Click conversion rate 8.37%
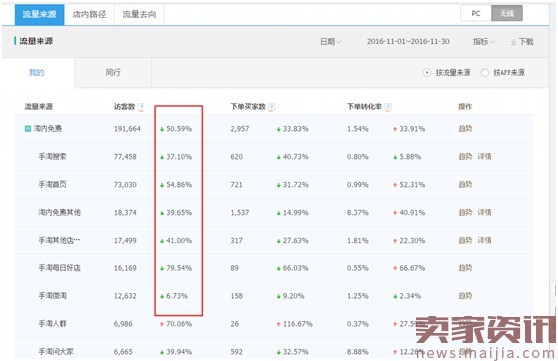Viewport: 558px width, 361px height. [358, 213]
